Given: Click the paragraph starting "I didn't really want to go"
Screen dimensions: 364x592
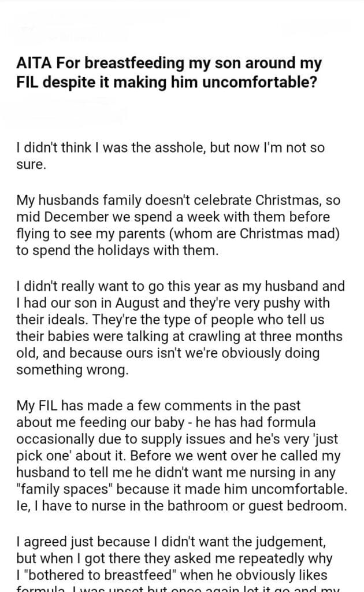Looking at the screenshot, I should pyautogui.click(x=179, y=328).
